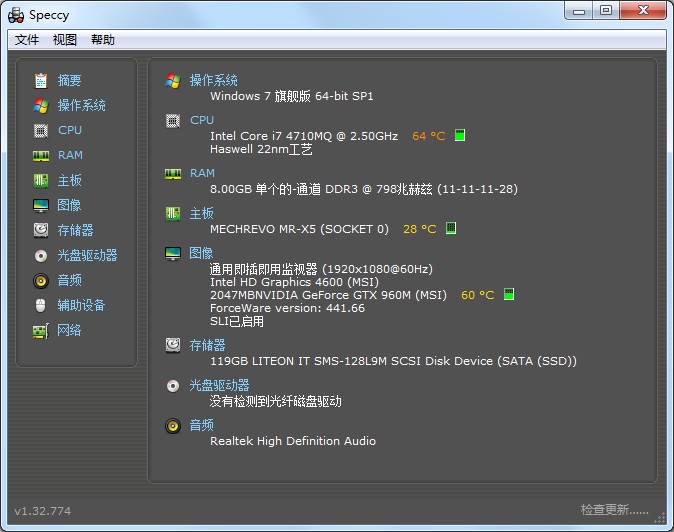Show 存储器 section from sidebar
Viewport: 674px width, 532px height.
tap(76, 230)
